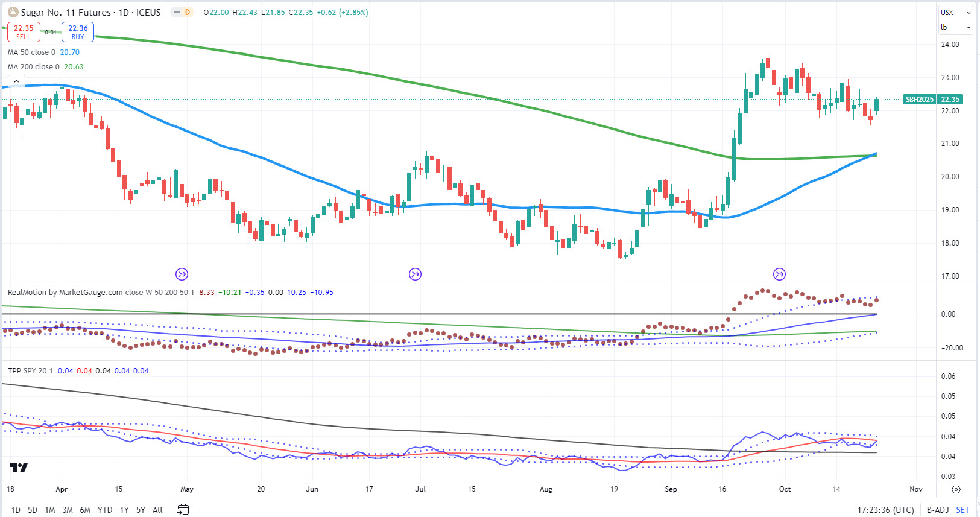Click the 0.01 spread value between Sell and Buy

click(x=51, y=32)
